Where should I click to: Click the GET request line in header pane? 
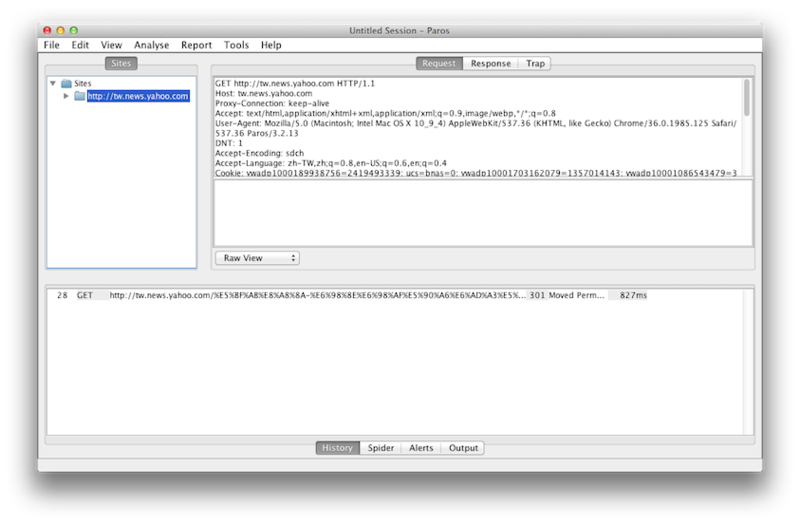(295, 83)
